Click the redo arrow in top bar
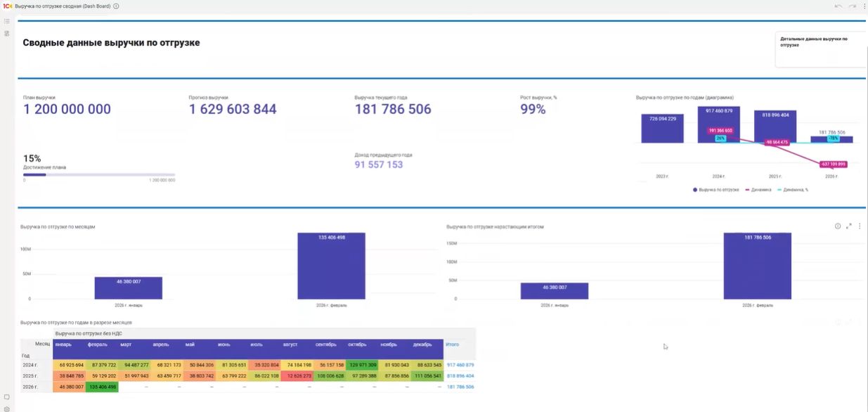Screen dimensions: 868x412 click(x=852, y=6)
